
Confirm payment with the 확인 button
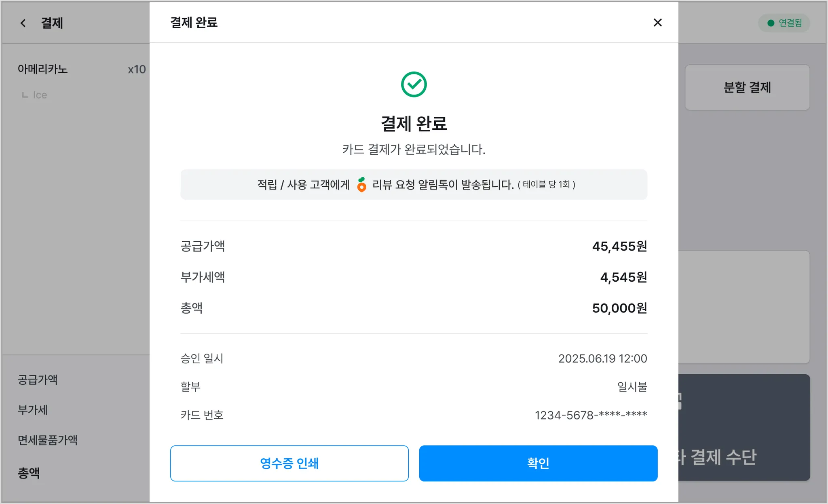click(x=538, y=463)
